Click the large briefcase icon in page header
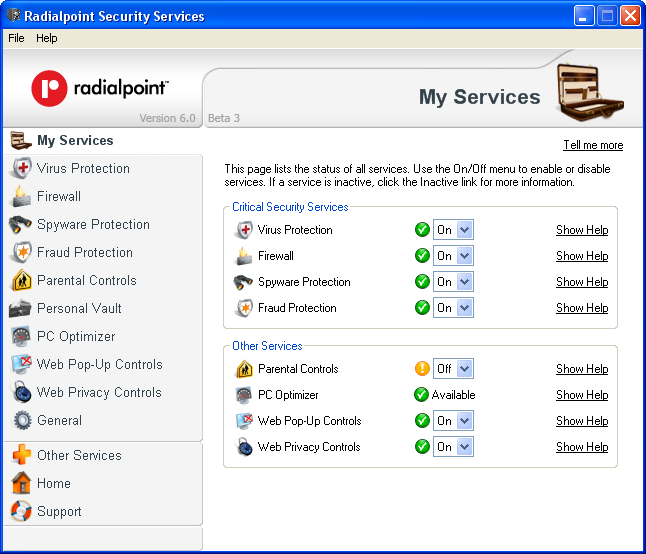 589,91
